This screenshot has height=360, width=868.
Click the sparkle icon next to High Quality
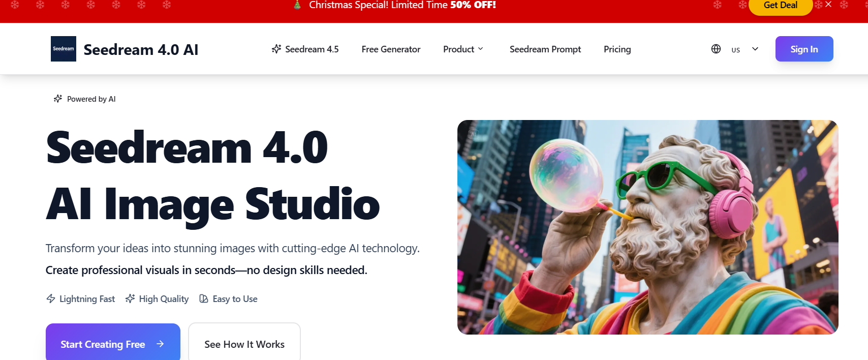[130, 299]
